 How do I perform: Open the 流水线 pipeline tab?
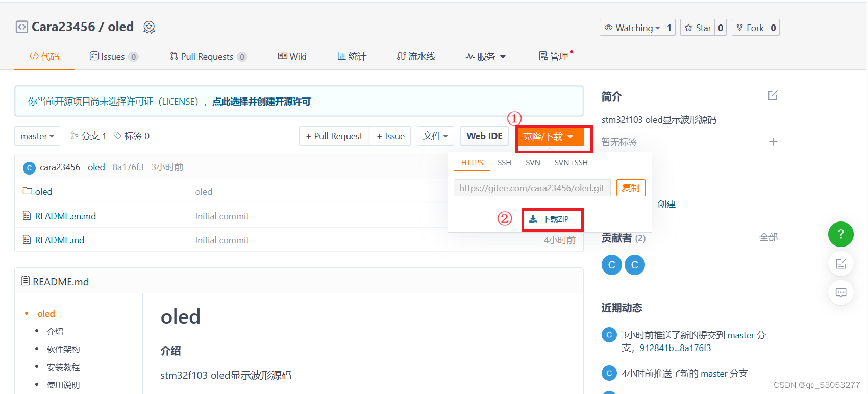click(x=416, y=56)
